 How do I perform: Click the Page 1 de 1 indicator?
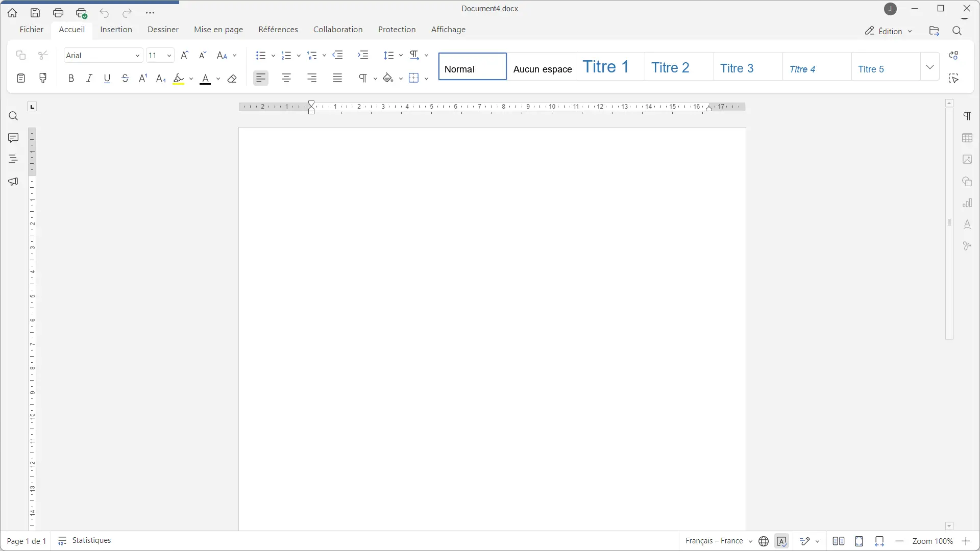tap(27, 541)
